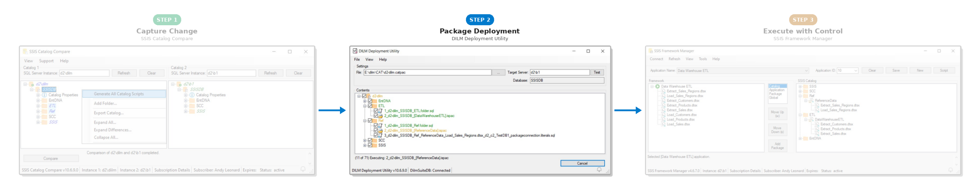980x194 pixels.
Task: Click the DataWarehouseETL .ispac package file icon
Action: [x=381, y=116]
